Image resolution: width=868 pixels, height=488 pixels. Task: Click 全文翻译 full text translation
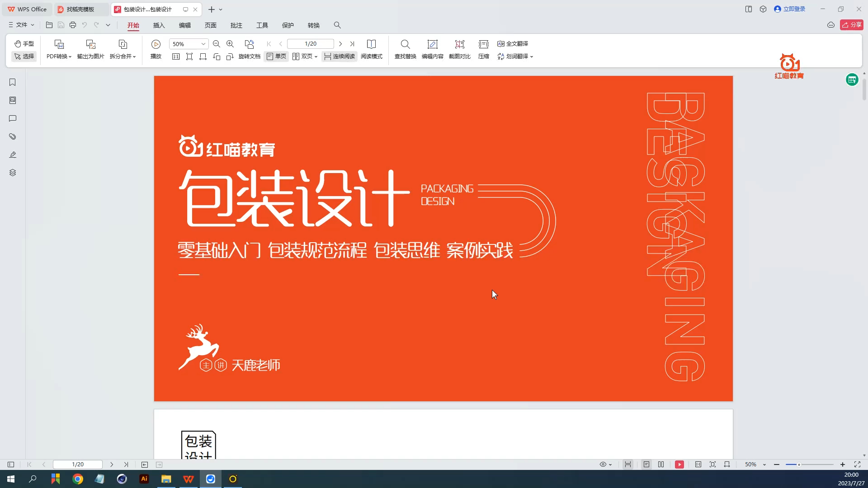pyautogui.click(x=513, y=44)
